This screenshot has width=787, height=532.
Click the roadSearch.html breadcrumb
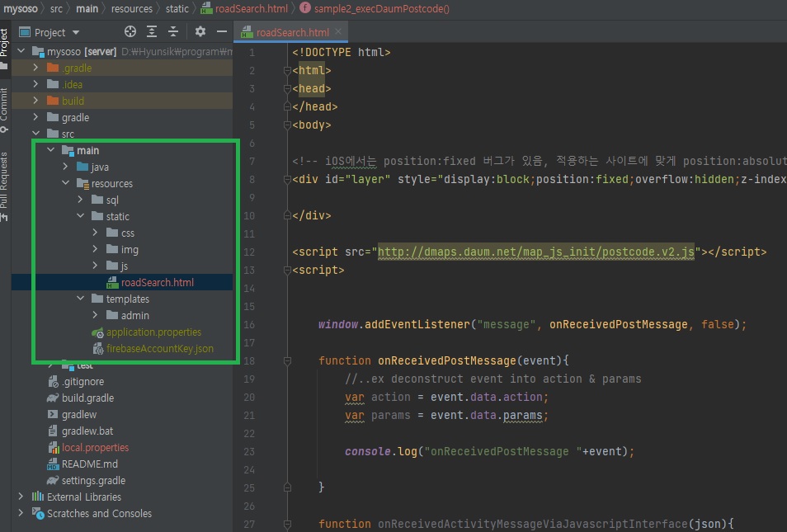[x=244, y=8]
